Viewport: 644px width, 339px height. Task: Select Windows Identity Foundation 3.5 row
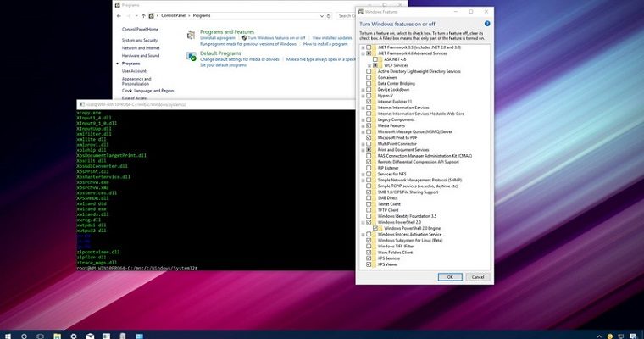tap(407, 216)
